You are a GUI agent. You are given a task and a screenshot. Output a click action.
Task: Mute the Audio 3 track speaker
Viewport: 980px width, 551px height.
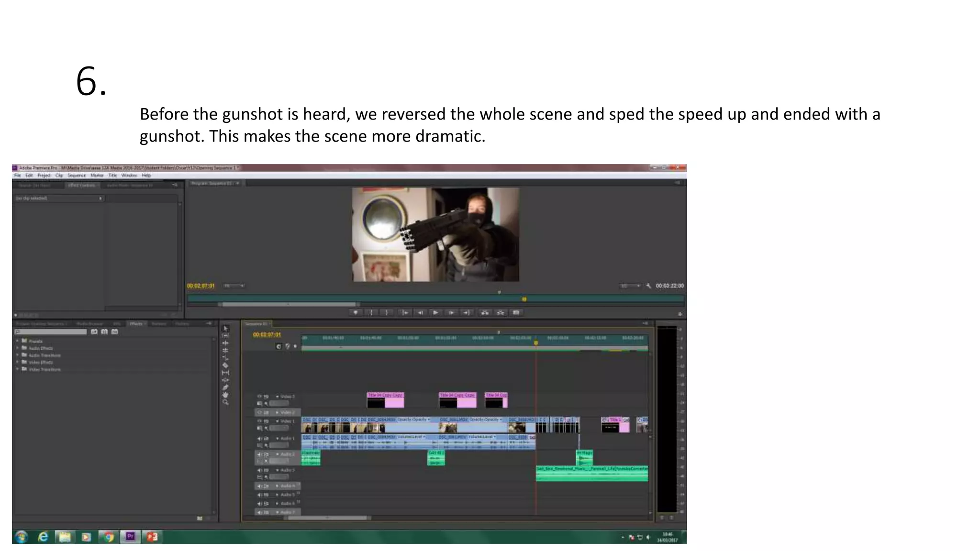(x=260, y=470)
